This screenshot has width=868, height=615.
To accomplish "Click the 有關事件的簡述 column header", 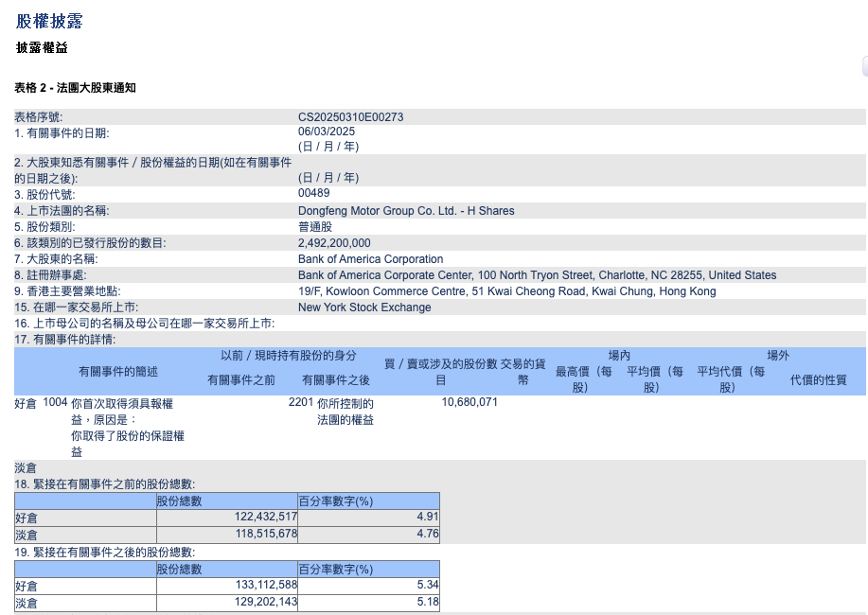I will (x=118, y=372).
